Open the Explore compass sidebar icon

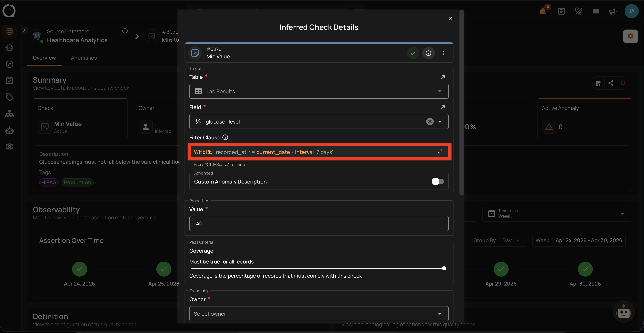[10, 64]
